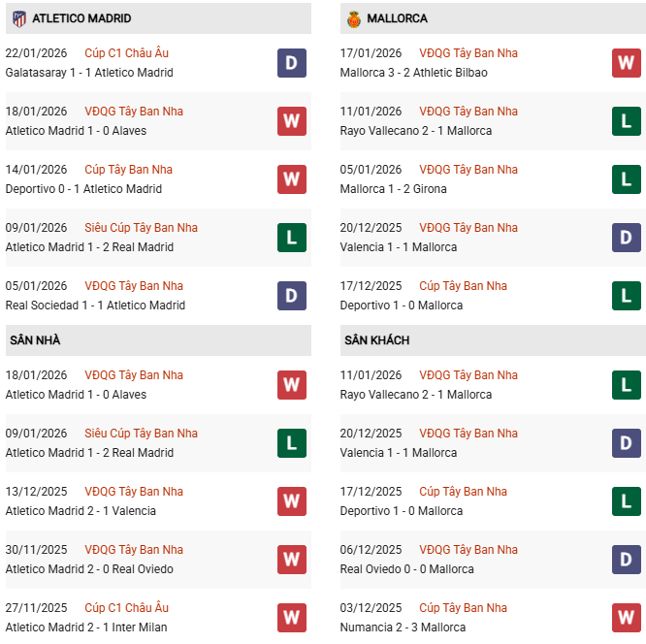Open Cúp C1 Châu Âu link dated 22/01/2026
Screen dimensions: 646x644
126,53
